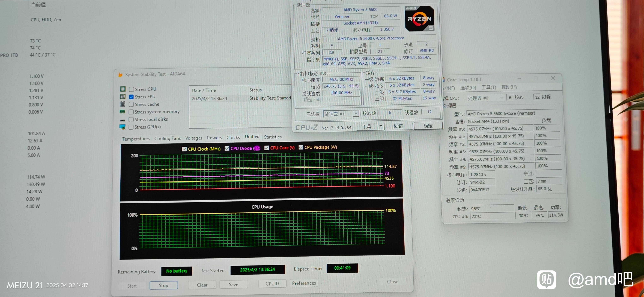644x297 pixels.
Task: Uncheck the Stress FPU checkbox
Action: [x=131, y=97]
